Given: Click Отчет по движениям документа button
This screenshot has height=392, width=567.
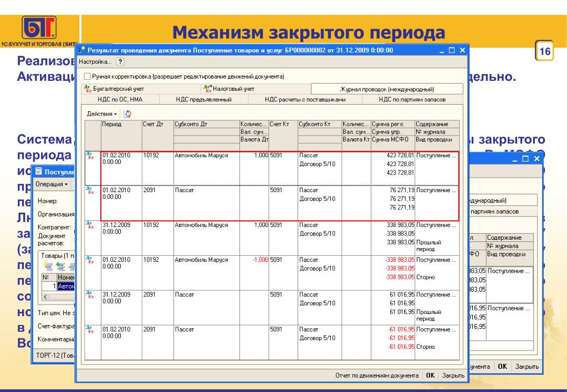Looking at the screenshot, I should [377, 375].
